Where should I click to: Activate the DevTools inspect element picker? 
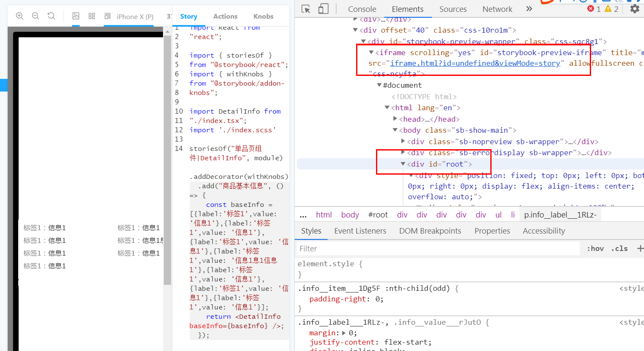(306, 9)
